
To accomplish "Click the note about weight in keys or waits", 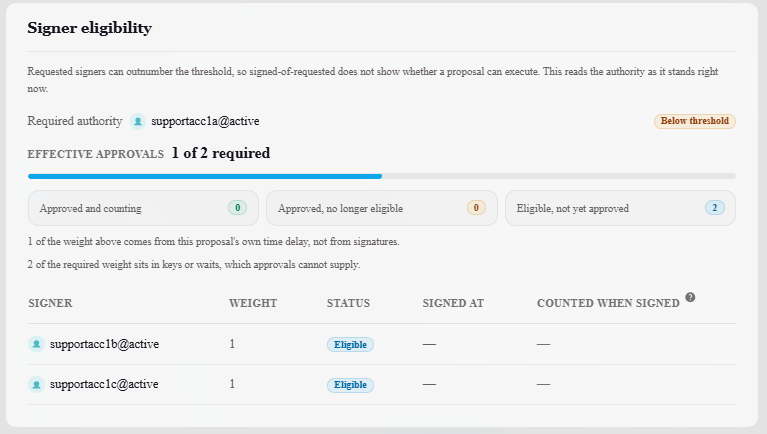I will click(x=194, y=265).
